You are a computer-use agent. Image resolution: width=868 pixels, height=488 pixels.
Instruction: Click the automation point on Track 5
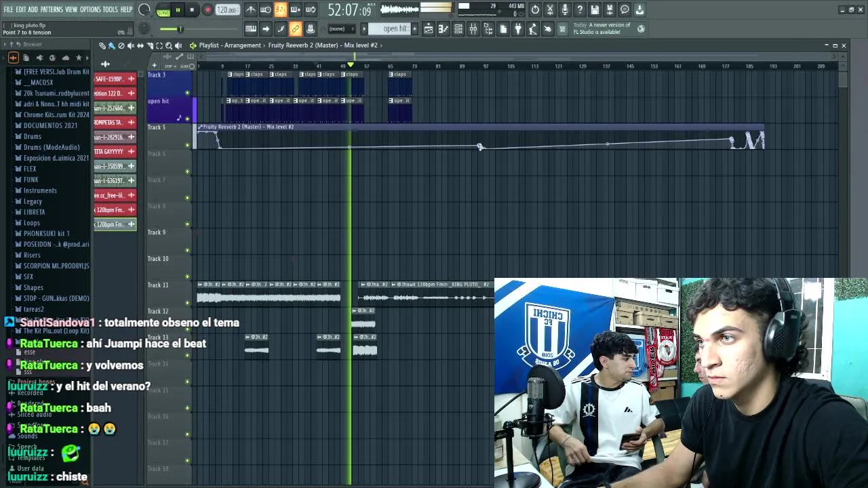479,147
